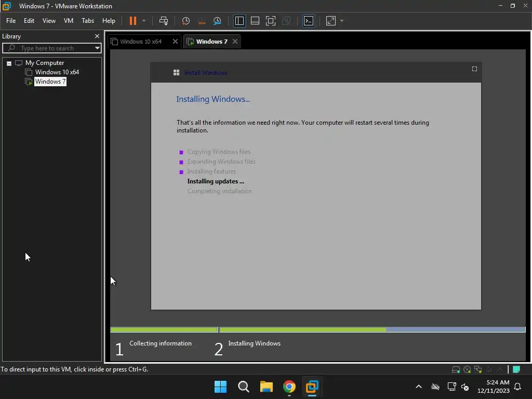Click the stretch guest display icon
The width and height of the screenshot is (532, 399).
point(331,21)
